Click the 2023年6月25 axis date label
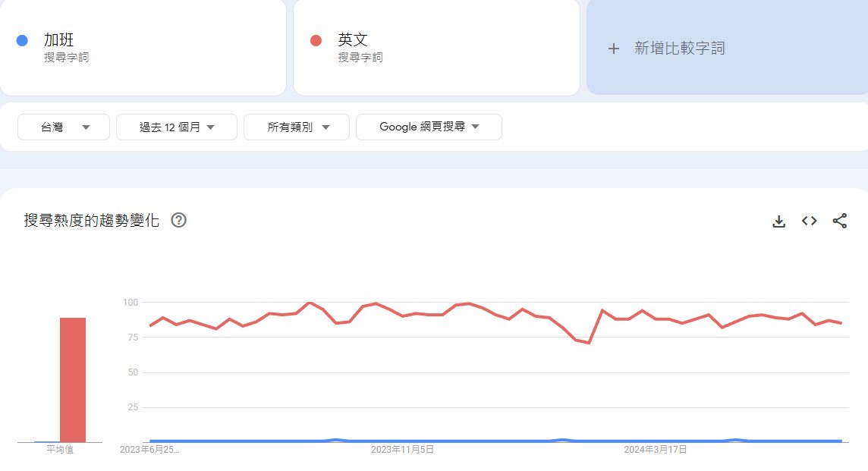Viewport: 868px width, 471px height. point(149,450)
